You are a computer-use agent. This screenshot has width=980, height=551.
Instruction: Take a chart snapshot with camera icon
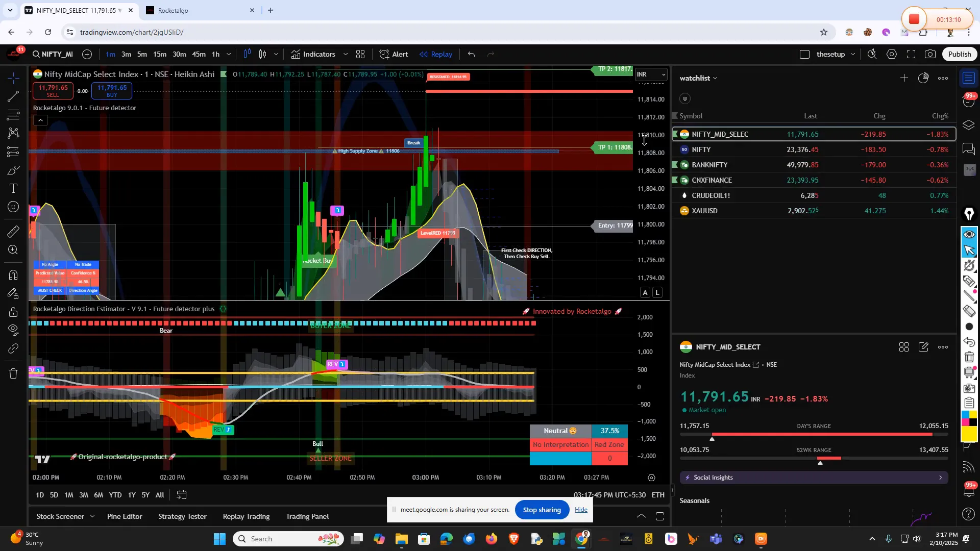pos(930,54)
